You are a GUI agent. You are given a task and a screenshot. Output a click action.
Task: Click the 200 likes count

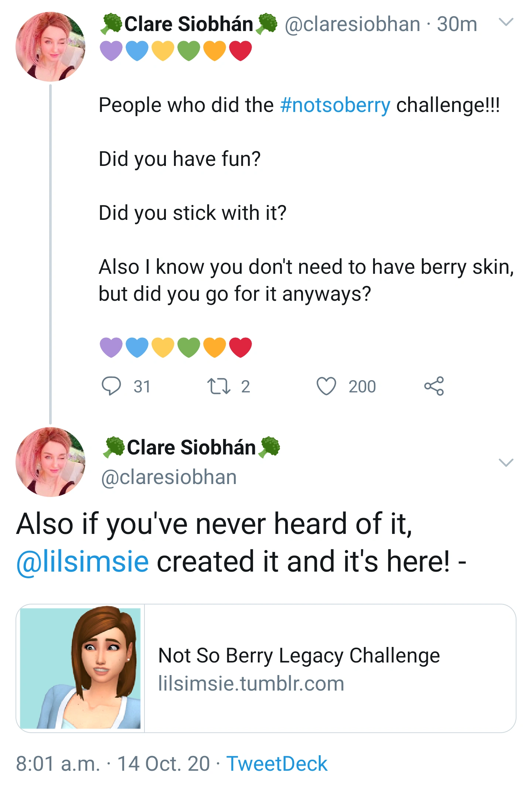point(362,386)
